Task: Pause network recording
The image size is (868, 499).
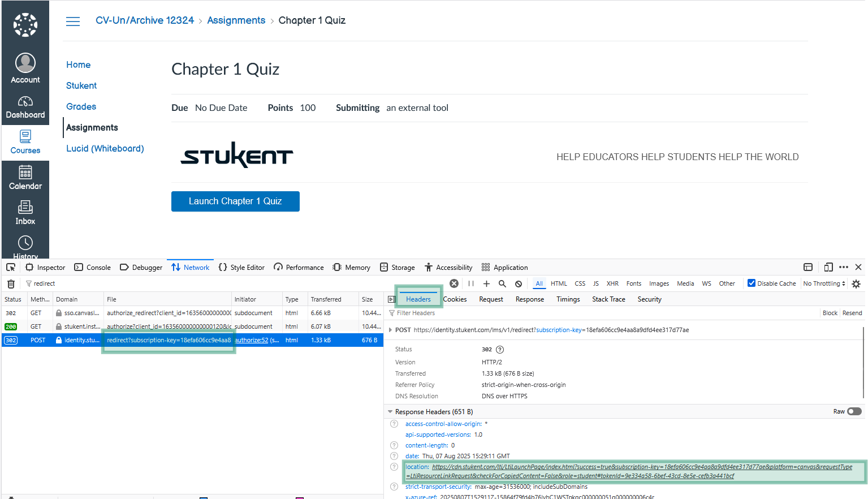Action: pyautogui.click(x=471, y=283)
